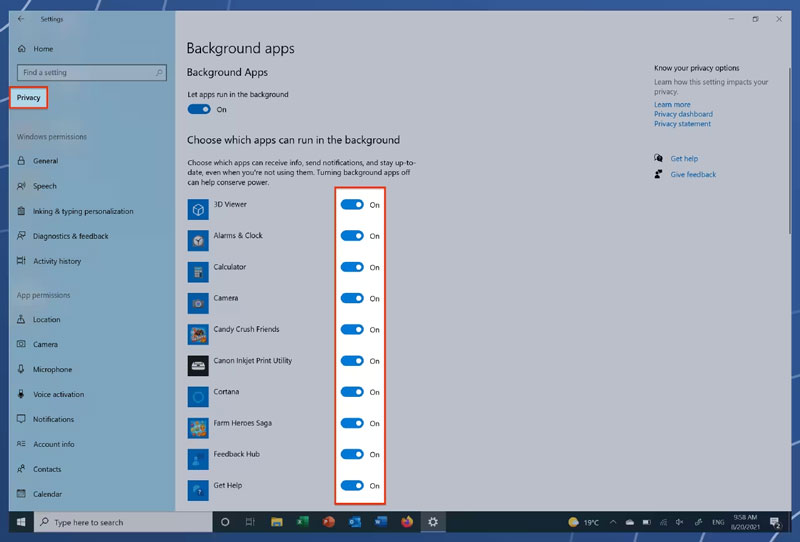The width and height of the screenshot is (800, 542).
Task: Launch Firefox from the taskbar
Action: pyautogui.click(x=407, y=522)
